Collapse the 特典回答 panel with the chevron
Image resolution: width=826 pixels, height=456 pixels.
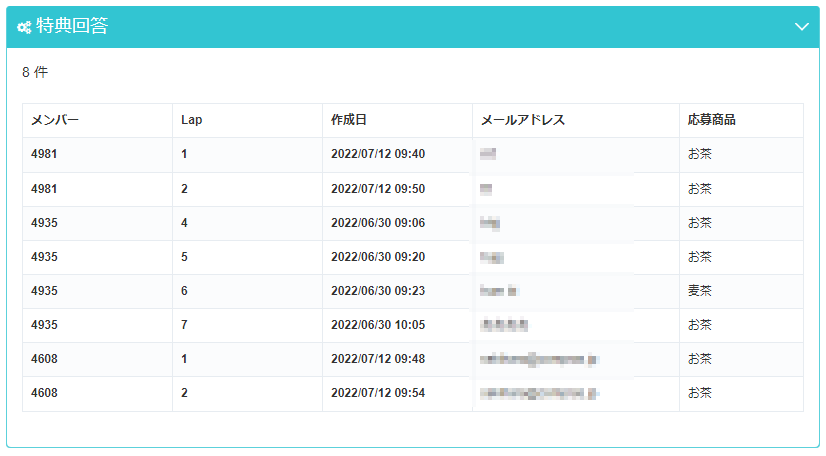click(801, 27)
